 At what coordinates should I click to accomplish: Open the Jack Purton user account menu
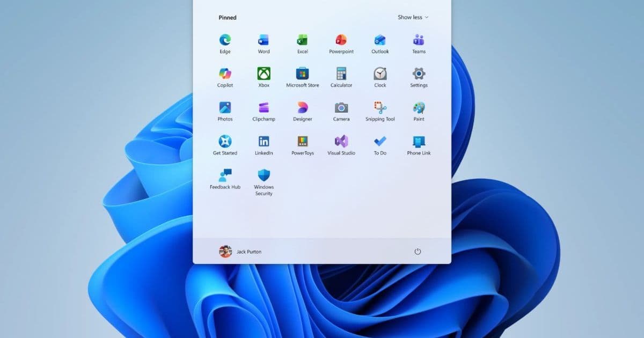pyautogui.click(x=240, y=251)
